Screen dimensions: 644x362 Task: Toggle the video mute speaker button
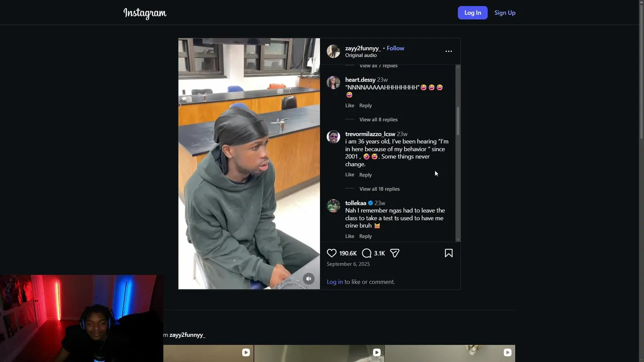[x=309, y=279]
